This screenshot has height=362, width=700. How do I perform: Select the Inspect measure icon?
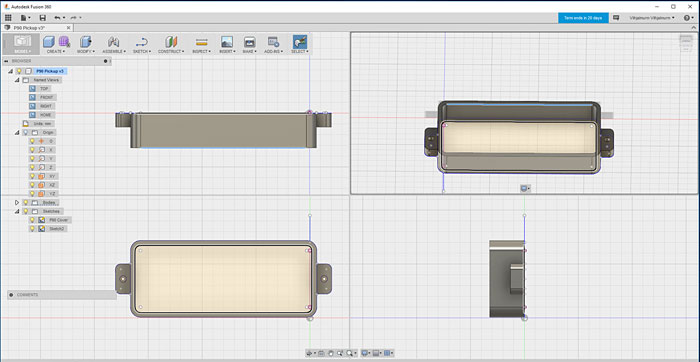(202, 42)
